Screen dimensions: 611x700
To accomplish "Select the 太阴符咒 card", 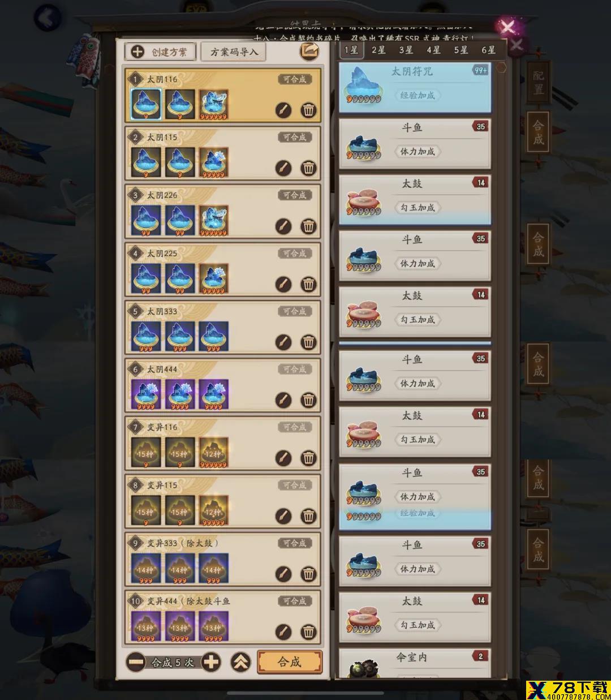I will pyautogui.click(x=415, y=87).
